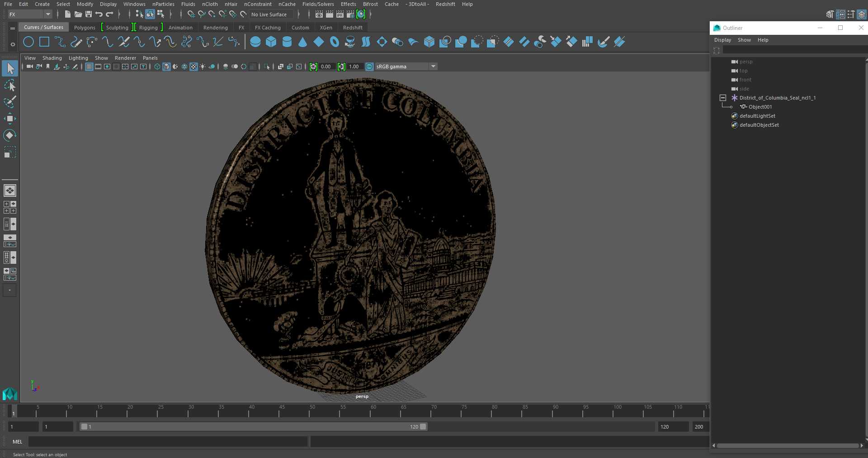Activate the Rotate tool in the toolbox
The height and width of the screenshot is (458, 868).
pos(9,135)
